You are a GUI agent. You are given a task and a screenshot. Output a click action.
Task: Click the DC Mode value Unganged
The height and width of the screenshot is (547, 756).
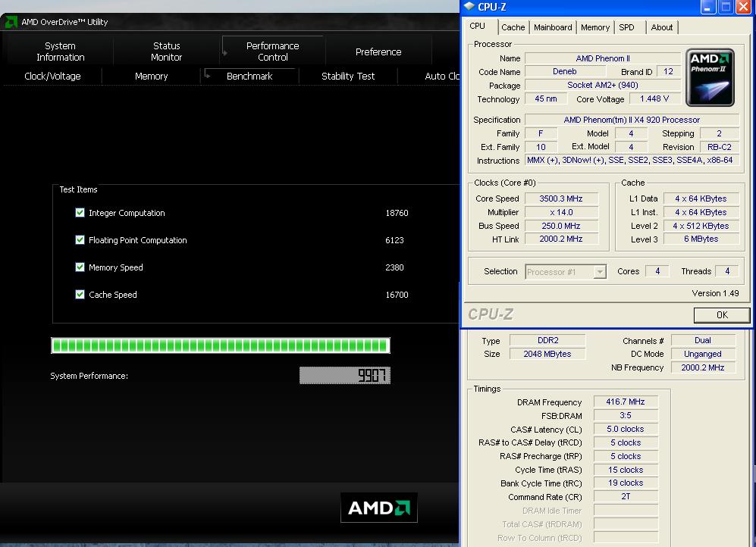tap(703, 354)
